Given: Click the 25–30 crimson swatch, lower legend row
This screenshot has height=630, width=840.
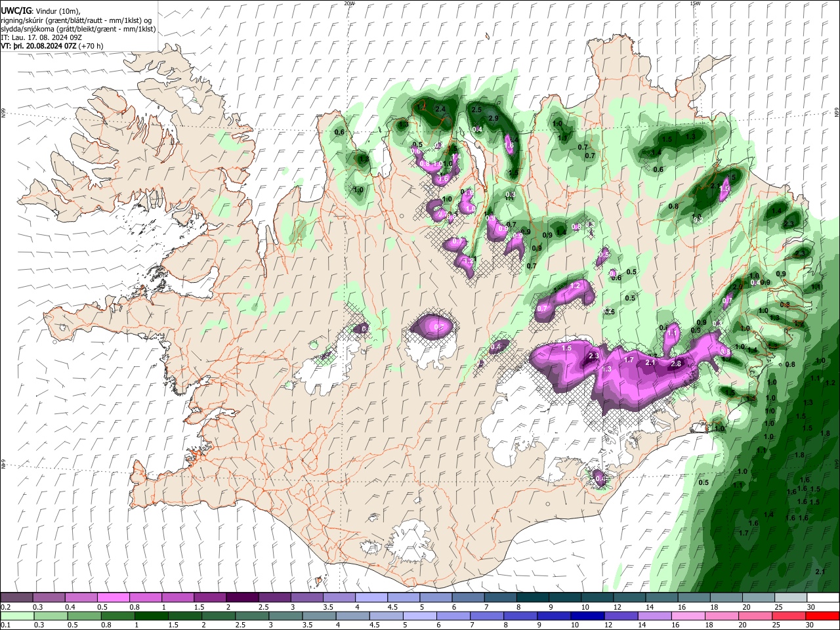Looking at the screenshot, I should click(788, 616).
